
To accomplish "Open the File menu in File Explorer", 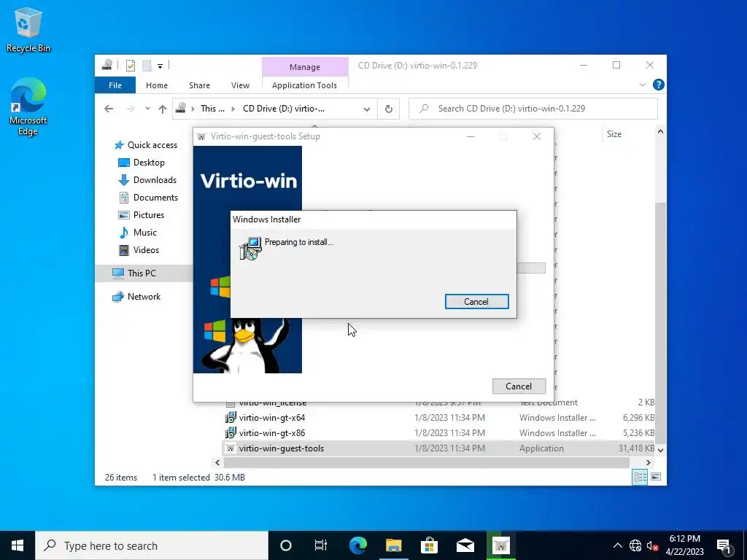I will pyautogui.click(x=115, y=85).
